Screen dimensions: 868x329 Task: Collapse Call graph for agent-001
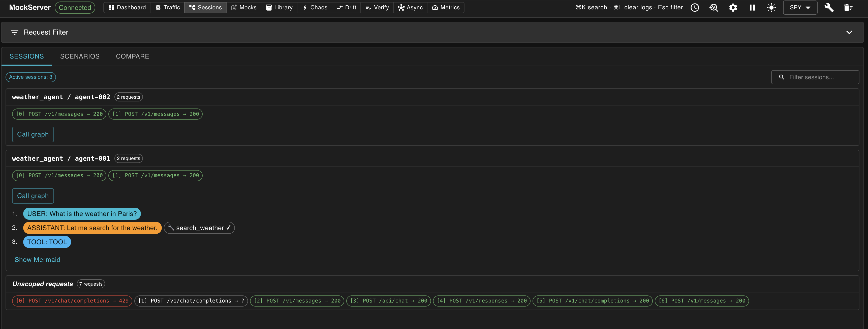pyautogui.click(x=33, y=196)
